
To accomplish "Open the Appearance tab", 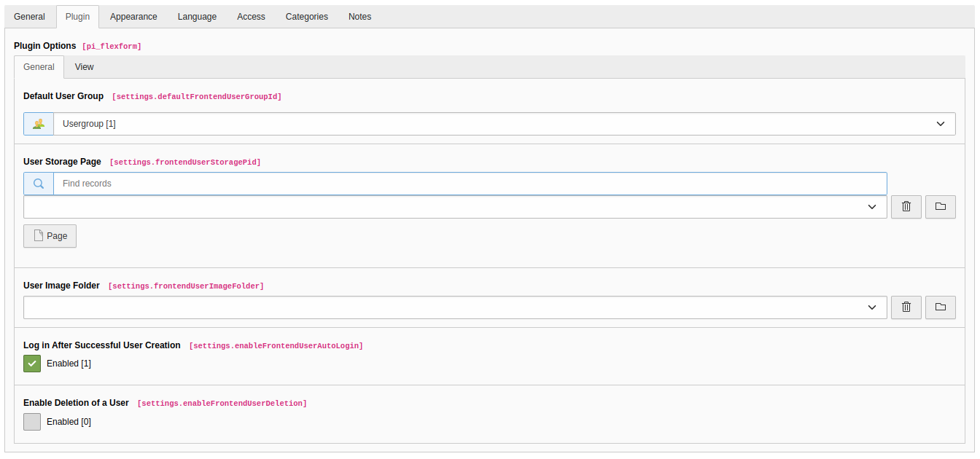I will pyautogui.click(x=133, y=17).
